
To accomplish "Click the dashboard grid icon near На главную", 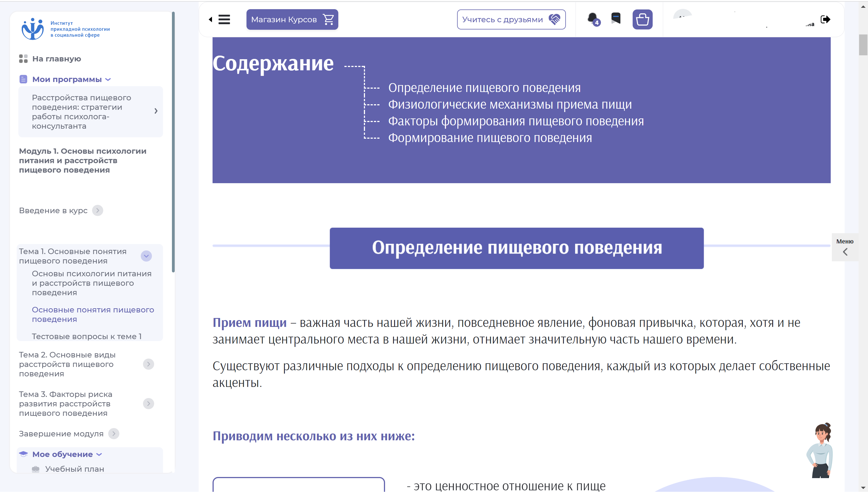I will 23,59.
